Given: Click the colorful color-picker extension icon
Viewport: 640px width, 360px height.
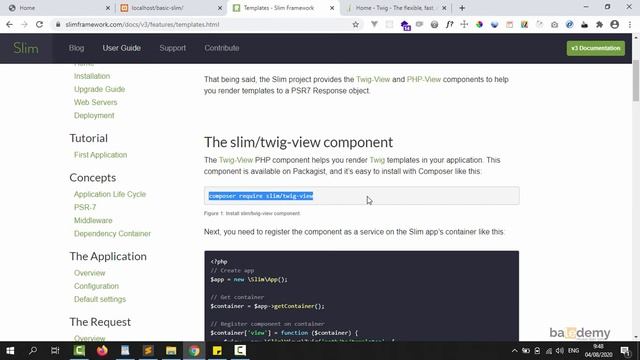Looking at the screenshot, I should pos(480,24).
